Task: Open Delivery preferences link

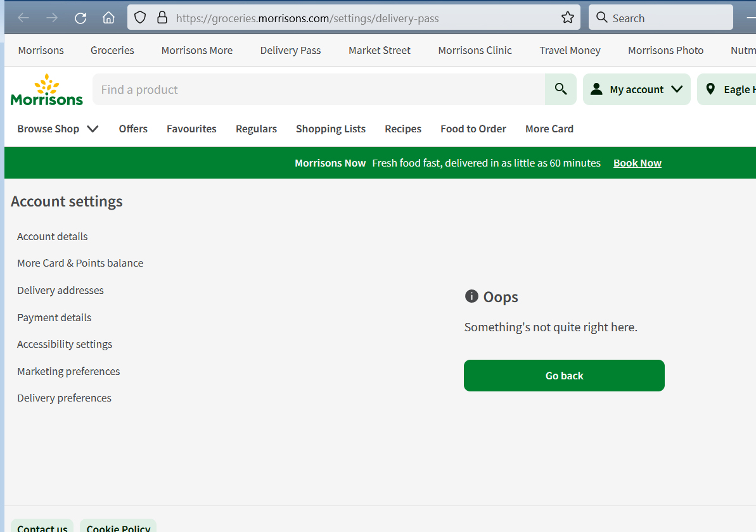Action: click(x=64, y=398)
